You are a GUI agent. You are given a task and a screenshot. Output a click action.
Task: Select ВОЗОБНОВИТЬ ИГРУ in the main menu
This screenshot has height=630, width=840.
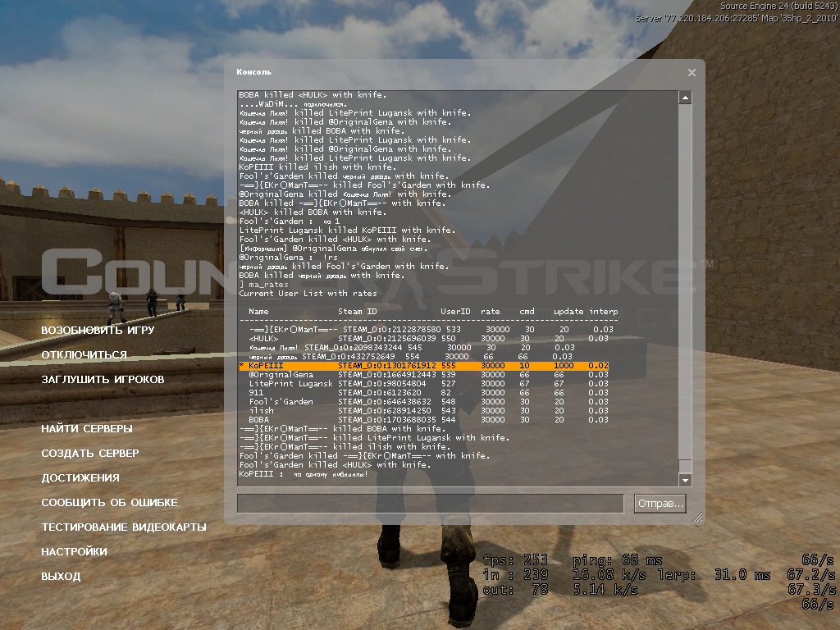(98, 330)
